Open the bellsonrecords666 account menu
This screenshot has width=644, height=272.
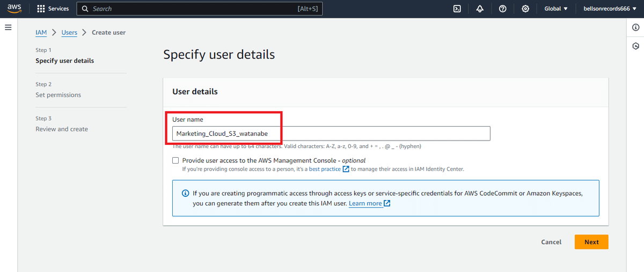tap(610, 9)
